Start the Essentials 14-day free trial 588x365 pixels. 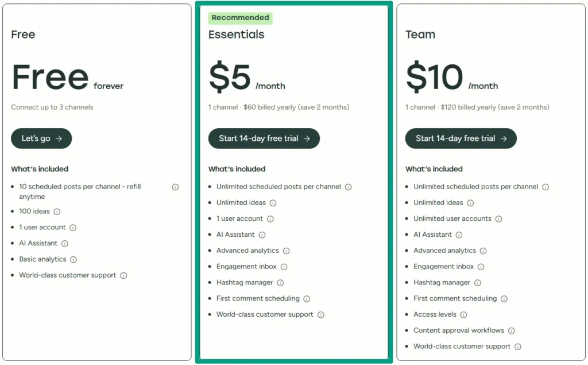[x=264, y=138]
